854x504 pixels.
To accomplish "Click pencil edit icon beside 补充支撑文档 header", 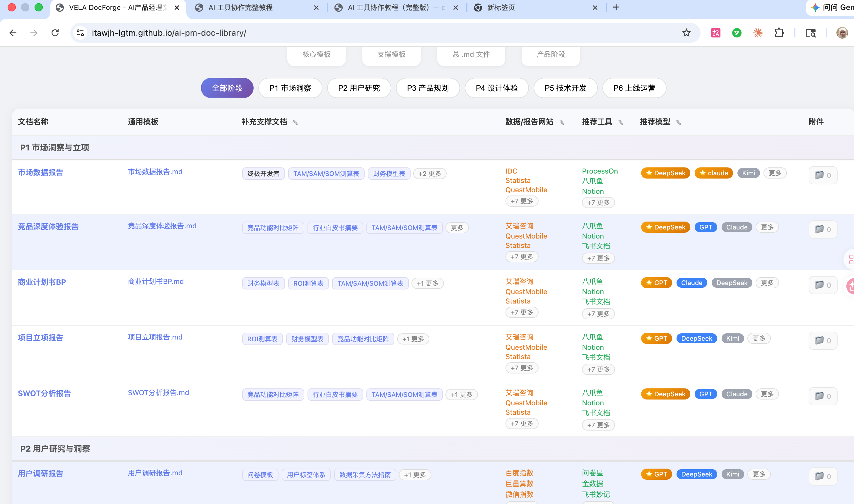I will 295,122.
